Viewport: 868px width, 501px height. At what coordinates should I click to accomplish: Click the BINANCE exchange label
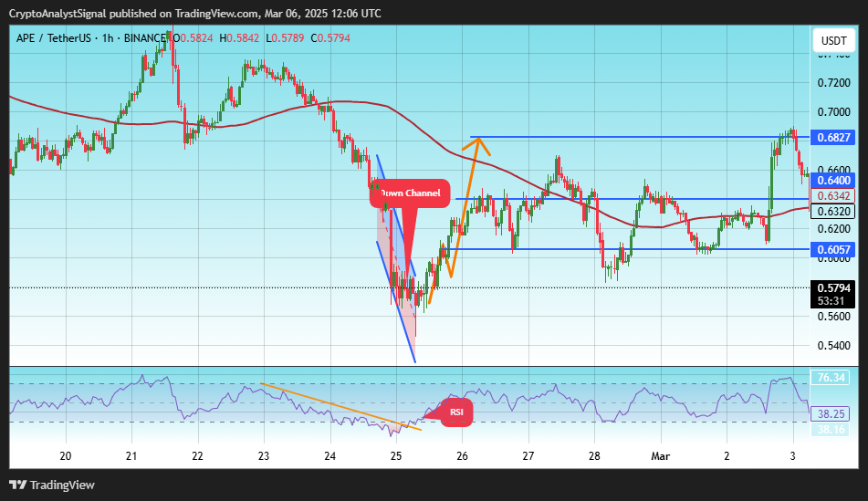(x=144, y=38)
